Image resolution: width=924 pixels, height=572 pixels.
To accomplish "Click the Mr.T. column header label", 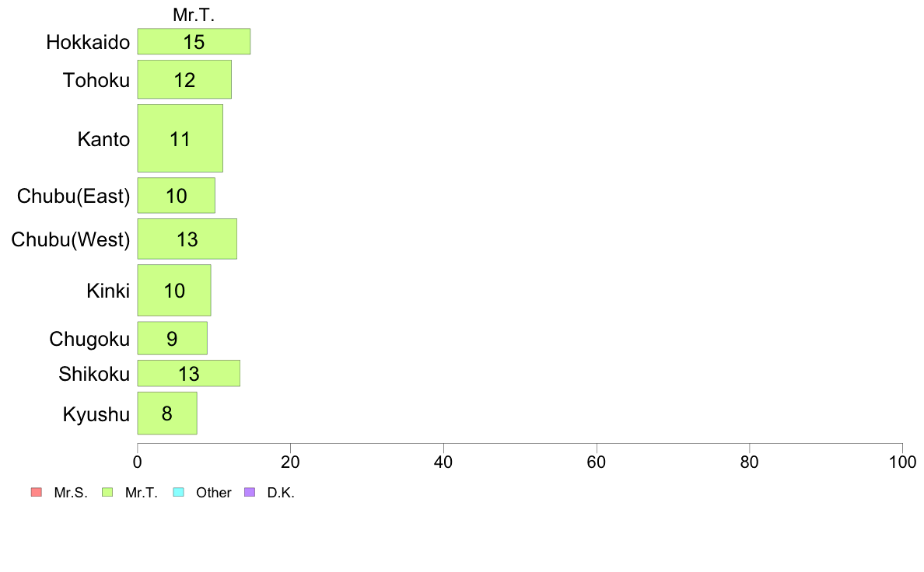I will click(x=194, y=15).
